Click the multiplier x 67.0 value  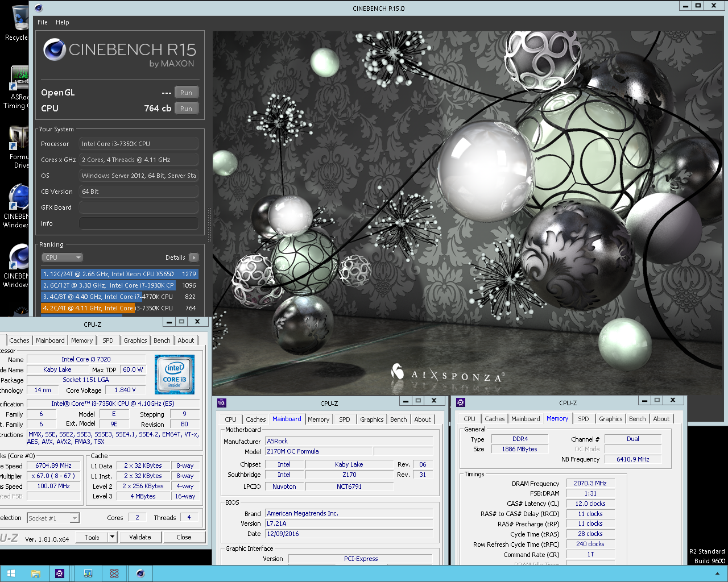53,476
